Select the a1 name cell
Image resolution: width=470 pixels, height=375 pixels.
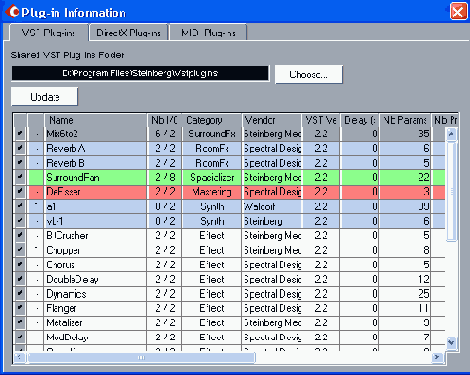click(x=95, y=207)
